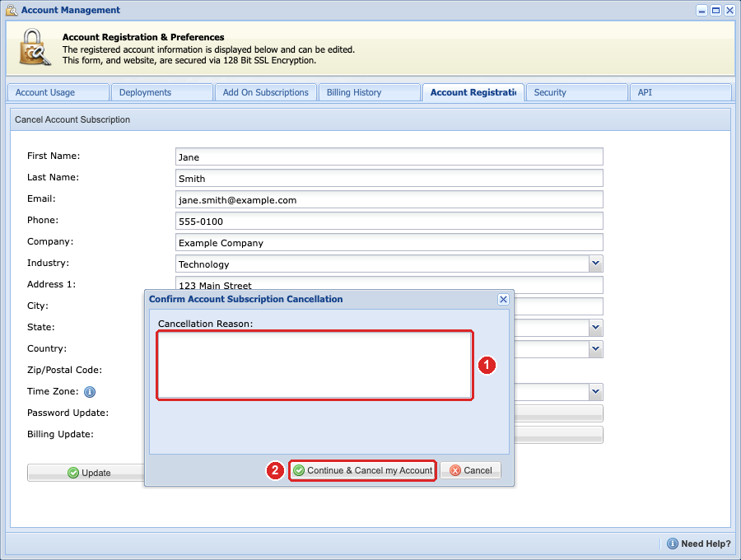
Task: Click the Cancellation Reason text area
Action: tap(315, 365)
